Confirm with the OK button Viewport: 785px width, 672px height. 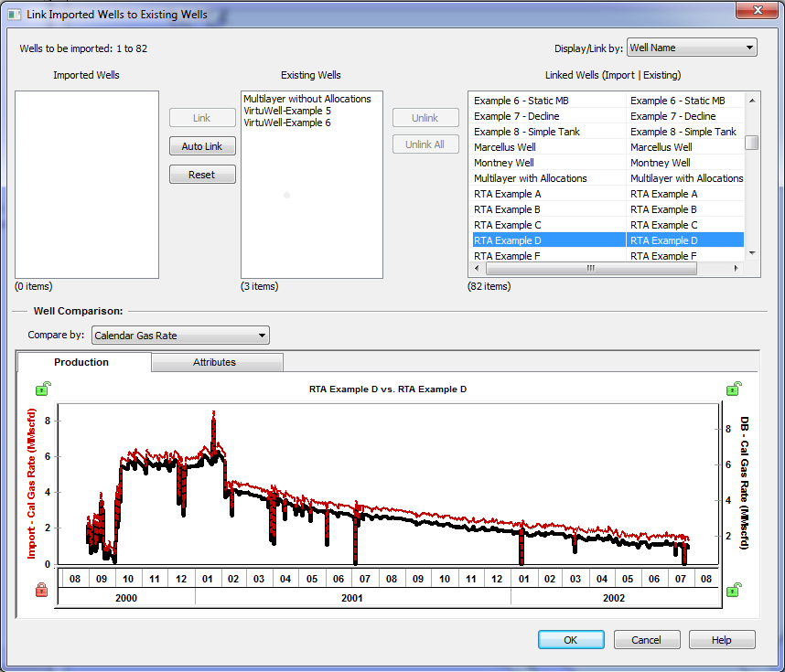click(570, 640)
